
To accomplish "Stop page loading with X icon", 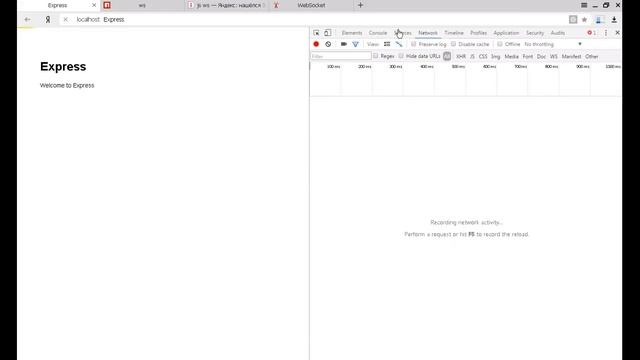I will (x=65, y=20).
